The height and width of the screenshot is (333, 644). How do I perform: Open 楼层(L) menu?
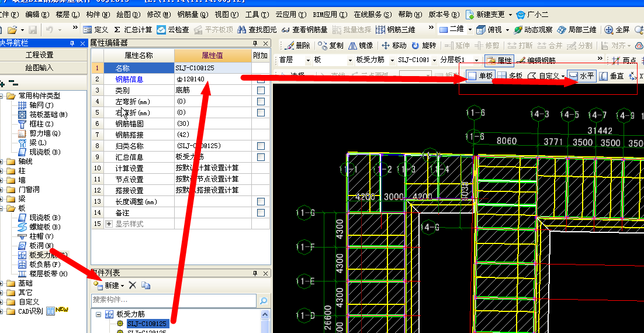click(68, 15)
